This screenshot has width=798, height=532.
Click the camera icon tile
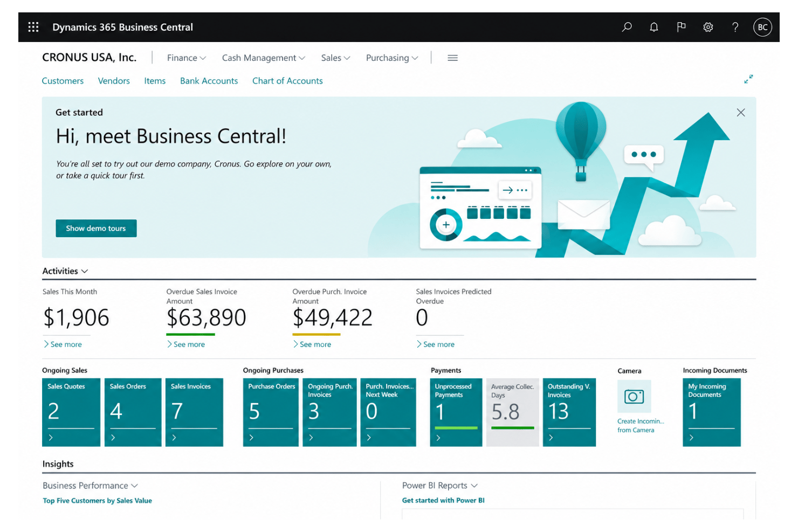pos(634,397)
